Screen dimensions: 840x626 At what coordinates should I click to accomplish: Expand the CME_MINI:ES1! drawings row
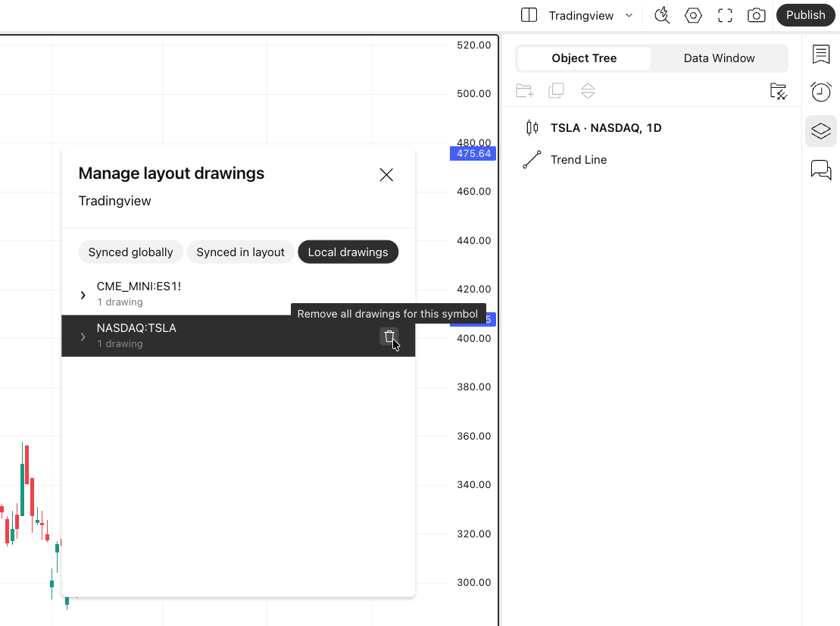[83, 295]
